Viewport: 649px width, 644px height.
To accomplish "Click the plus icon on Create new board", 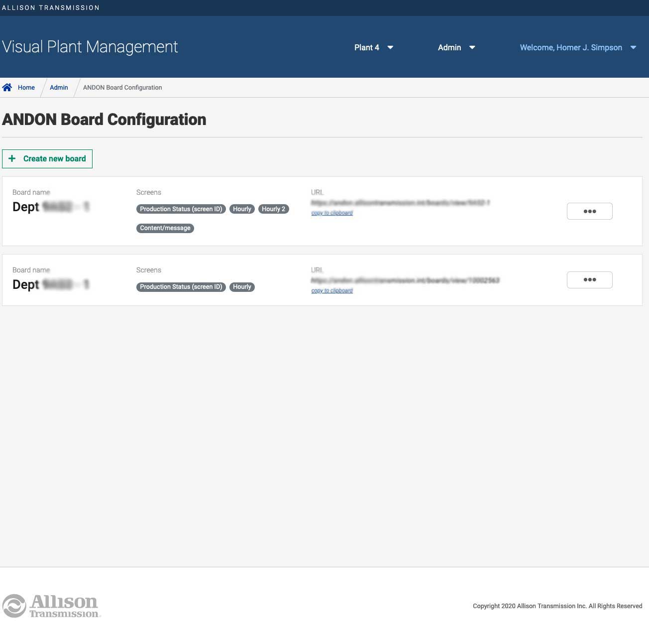I will coord(12,158).
